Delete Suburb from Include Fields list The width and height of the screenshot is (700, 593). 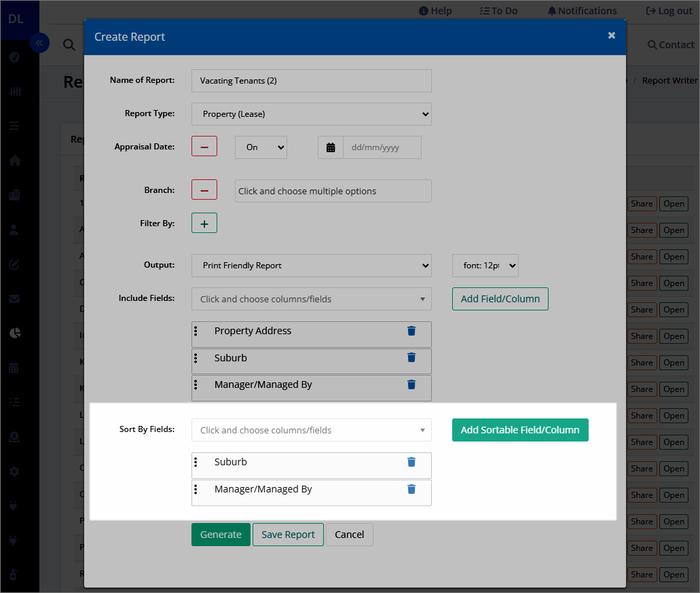pyautogui.click(x=411, y=358)
